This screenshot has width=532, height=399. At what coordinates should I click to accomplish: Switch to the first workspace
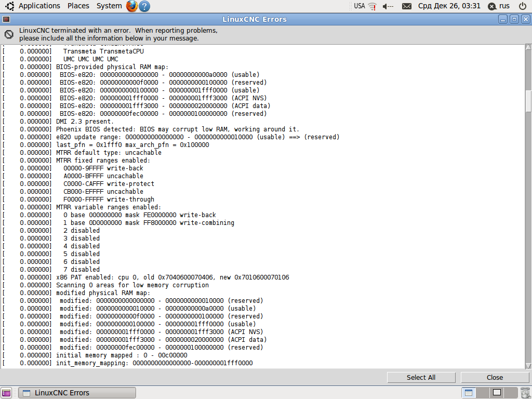469,393
